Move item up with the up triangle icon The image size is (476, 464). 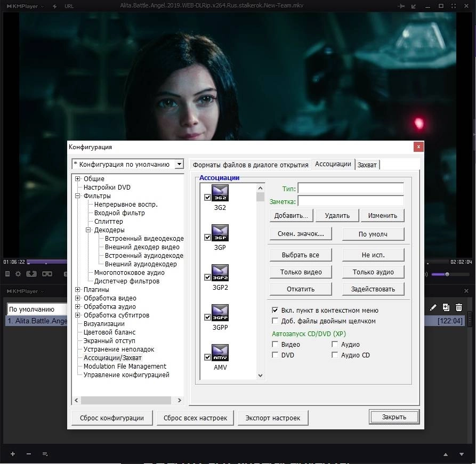[x=446, y=454]
